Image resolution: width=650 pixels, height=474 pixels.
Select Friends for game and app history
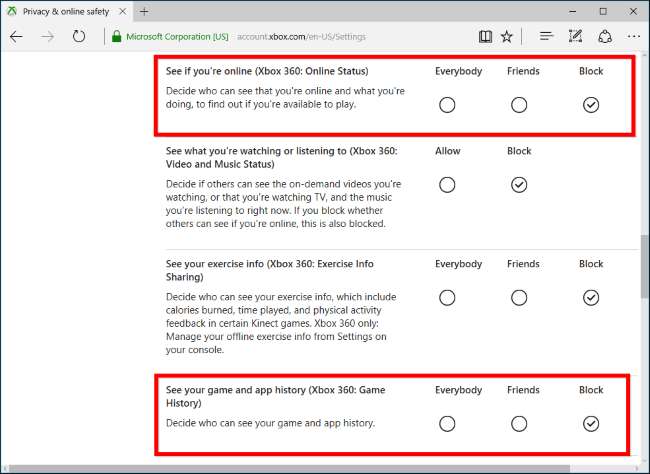[x=519, y=423]
